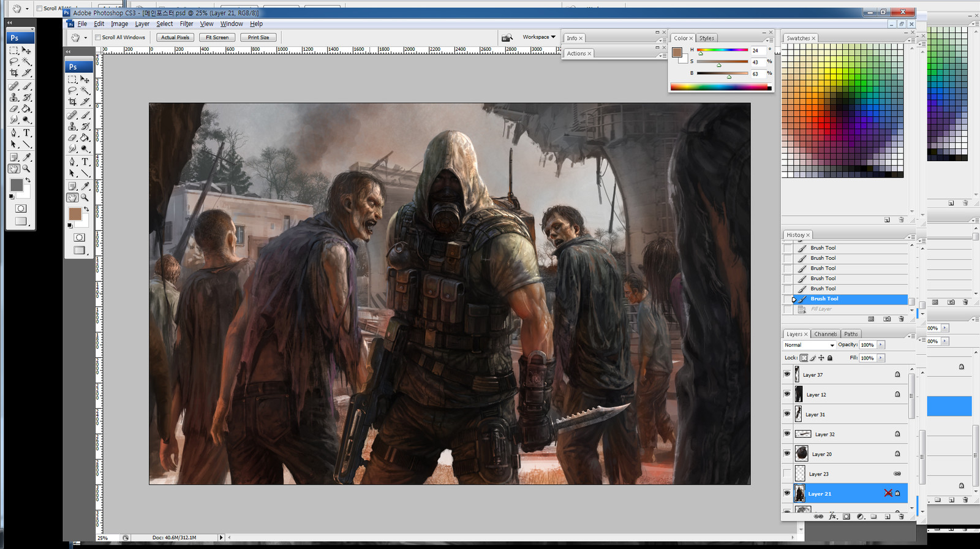Viewport: 980px width, 549px height.
Task: Select the Healing Brush tool in the front toolbox
Action: pos(72,115)
